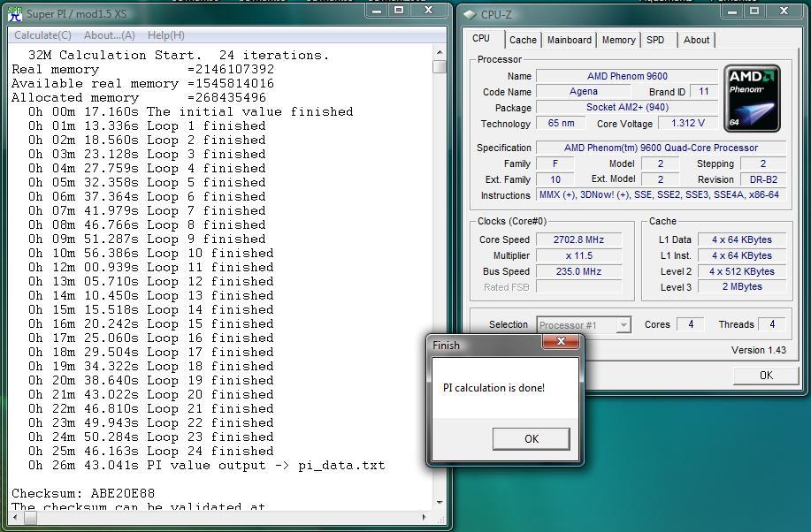Click the 'Checksum: ABE20E88' line
The width and height of the screenshot is (811, 532).
tap(83, 493)
